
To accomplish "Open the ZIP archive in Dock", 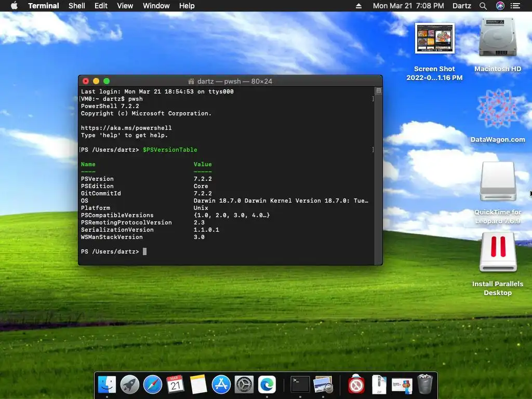I will tap(379, 384).
